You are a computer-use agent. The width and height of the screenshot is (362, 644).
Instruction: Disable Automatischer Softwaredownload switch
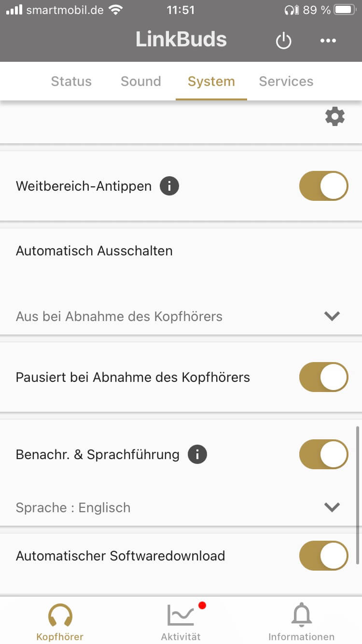[x=323, y=556]
